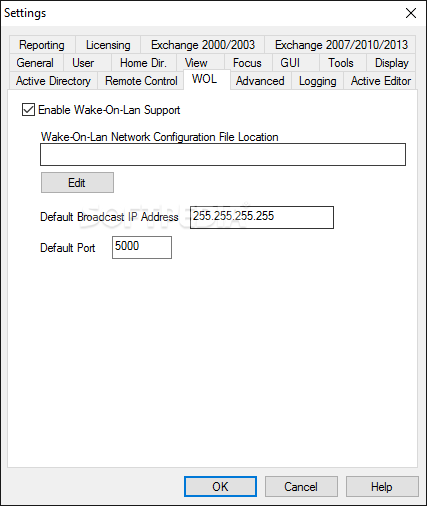The width and height of the screenshot is (427, 506).
Task: Click the Cancel button
Action: [x=301, y=487]
